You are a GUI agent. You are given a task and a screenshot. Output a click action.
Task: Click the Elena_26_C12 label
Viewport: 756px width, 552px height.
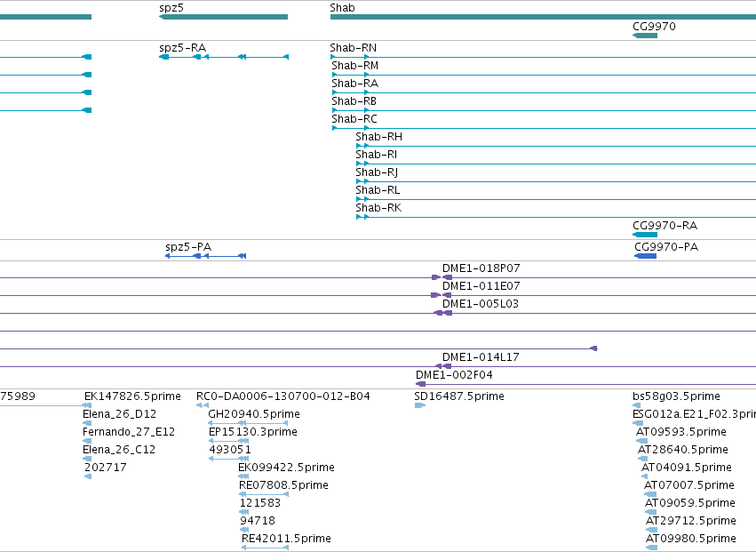pyautogui.click(x=119, y=450)
